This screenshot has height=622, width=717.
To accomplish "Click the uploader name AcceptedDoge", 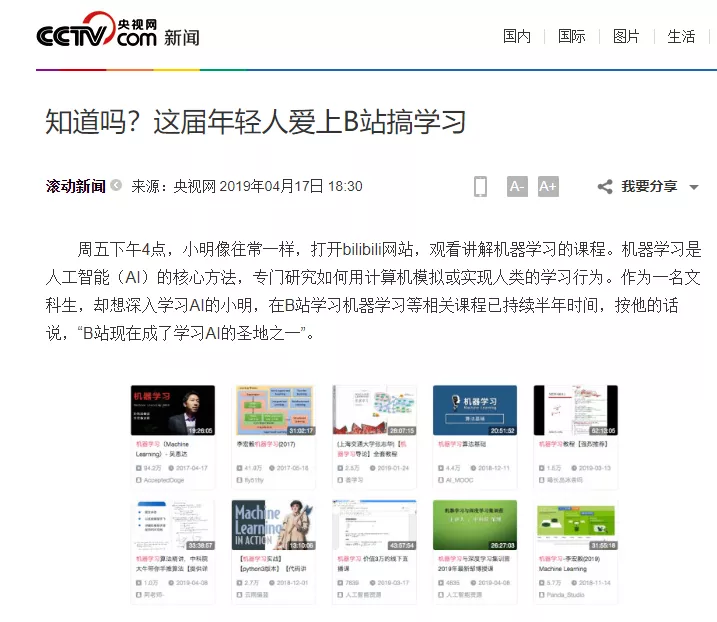I will coord(163,480).
